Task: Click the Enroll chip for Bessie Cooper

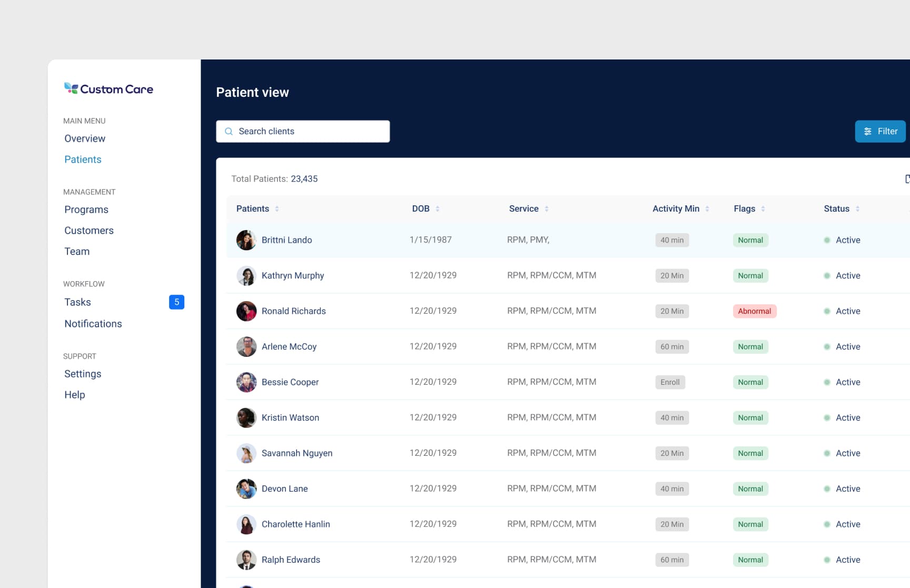Action: [670, 382]
